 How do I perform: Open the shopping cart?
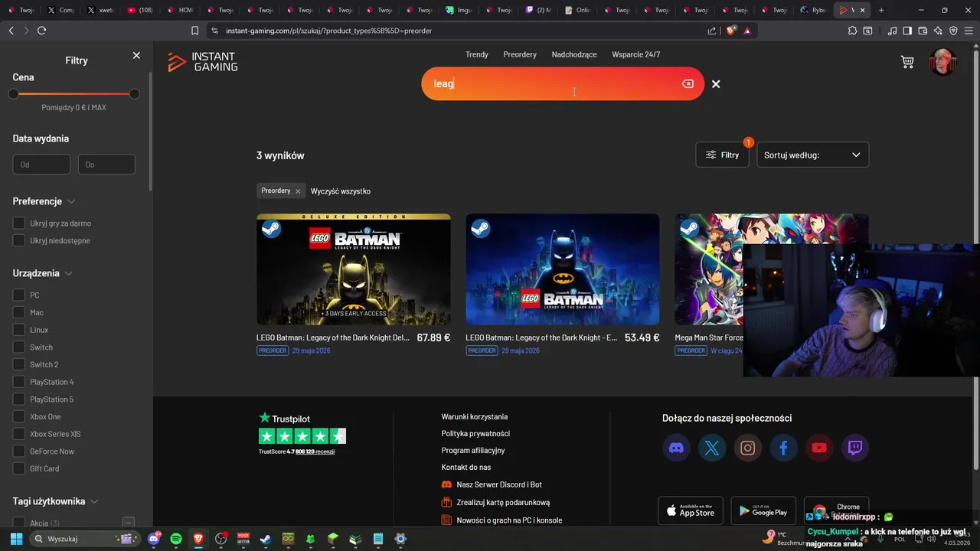coord(907,62)
